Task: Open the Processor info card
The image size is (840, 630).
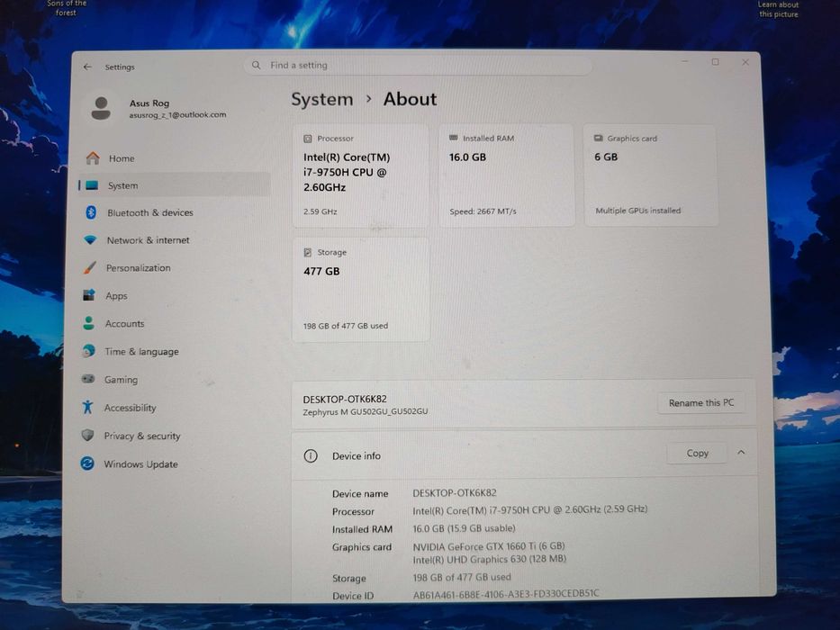Action: (x=360, y=175)
